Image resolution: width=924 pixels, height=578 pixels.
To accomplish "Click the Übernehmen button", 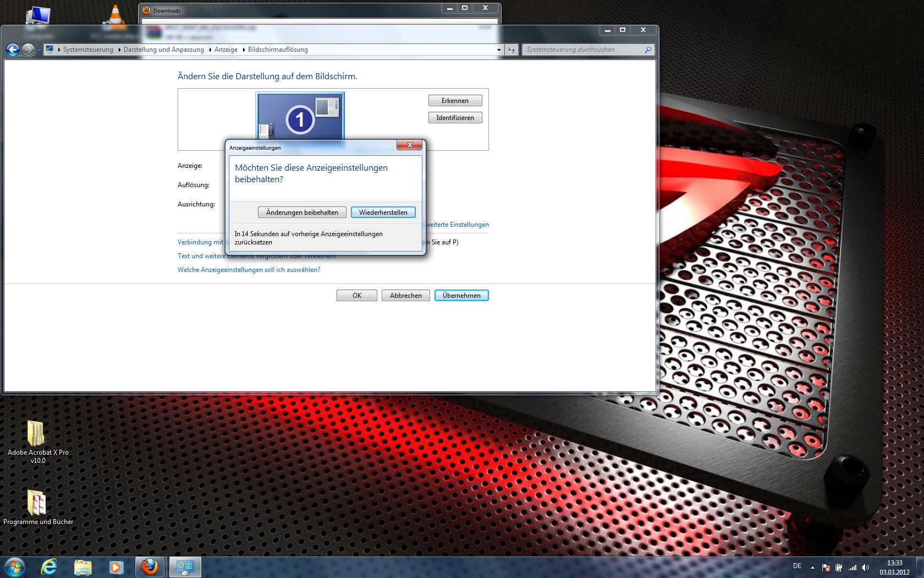I will 461,296.
